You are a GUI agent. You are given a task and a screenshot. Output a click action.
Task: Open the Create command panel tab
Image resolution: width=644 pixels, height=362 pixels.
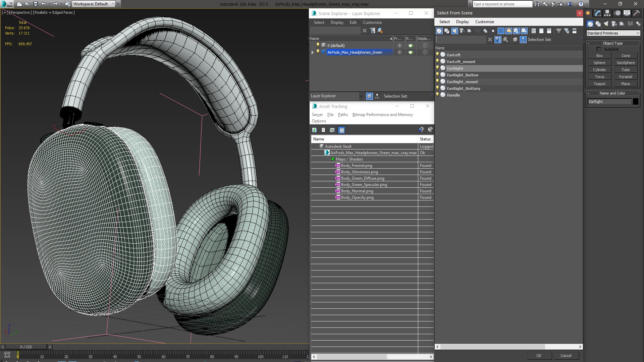pos(588,13)
